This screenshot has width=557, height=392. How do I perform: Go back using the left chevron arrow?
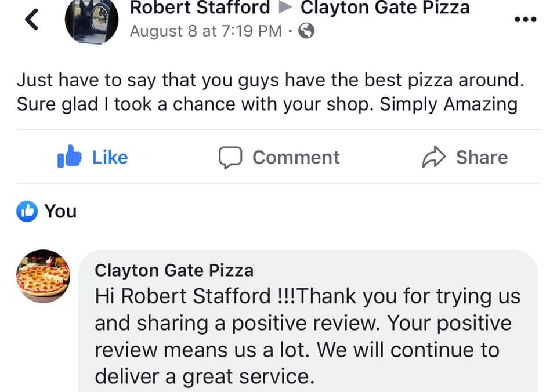point(31,19)
